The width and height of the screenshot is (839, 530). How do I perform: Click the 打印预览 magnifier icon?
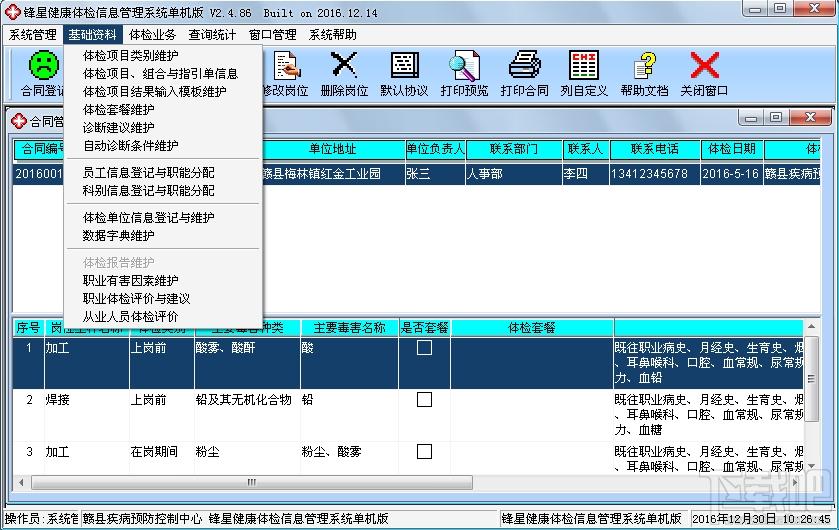click(464, 65)
